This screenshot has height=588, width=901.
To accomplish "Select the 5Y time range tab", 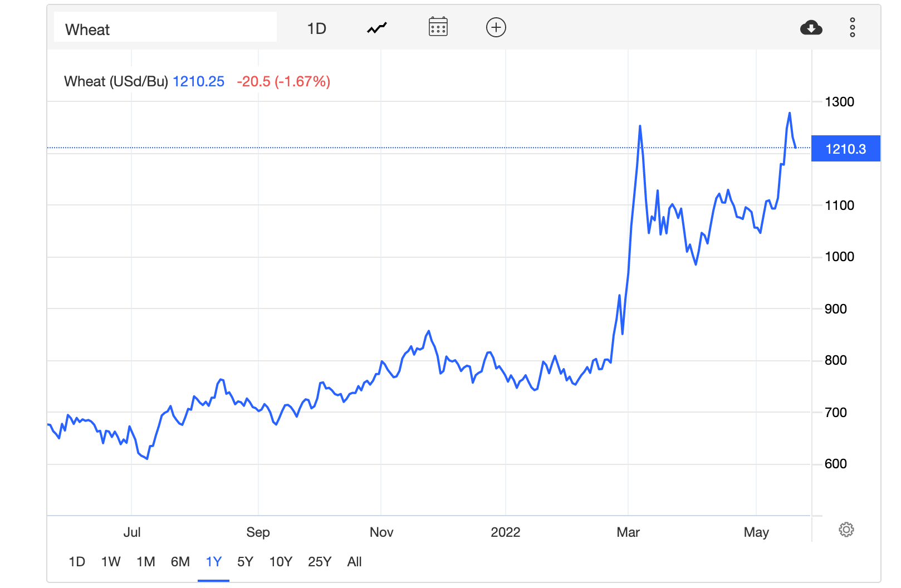I will pyautogui.click(x=245, y=562).
